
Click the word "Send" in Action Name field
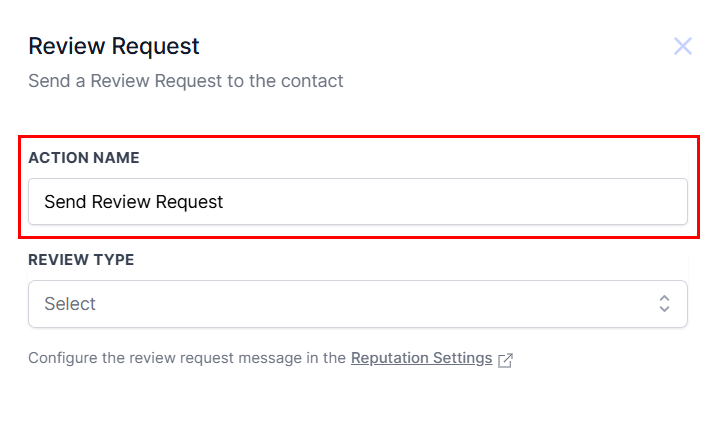(x=65, y=202)
